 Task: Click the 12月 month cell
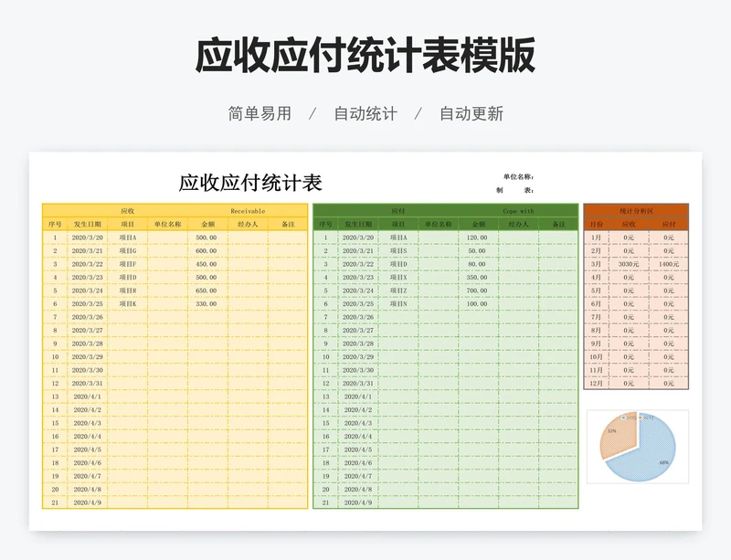click(597, 384)
